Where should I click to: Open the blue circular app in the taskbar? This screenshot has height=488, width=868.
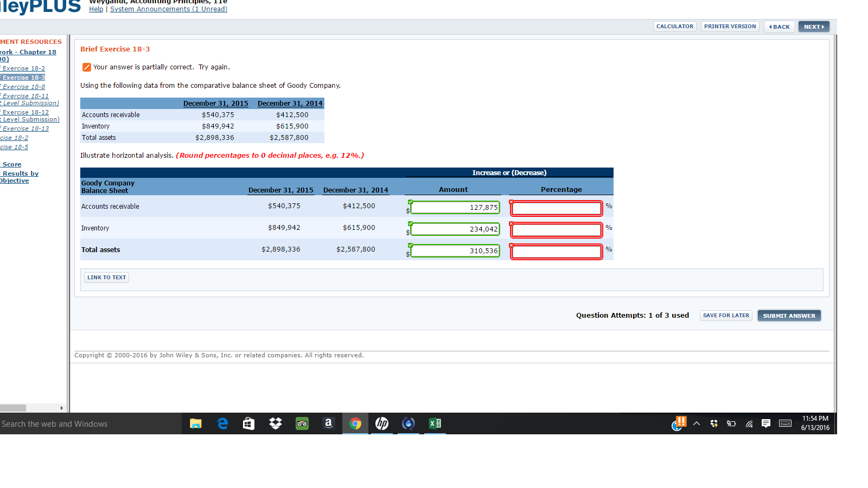click(x=409, y=423)
